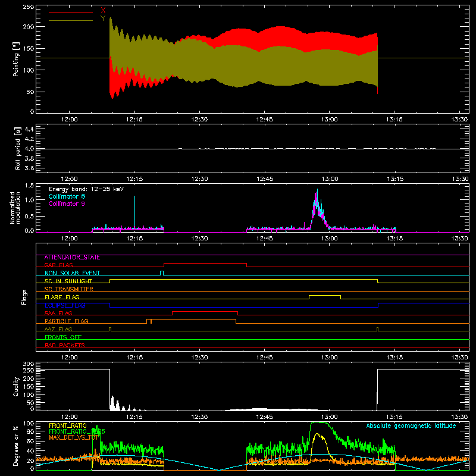This screenshot has width=476, height=476.
Task: Click 'Absolute geomagnetic latitude' legend text
Action: (411, 425)
